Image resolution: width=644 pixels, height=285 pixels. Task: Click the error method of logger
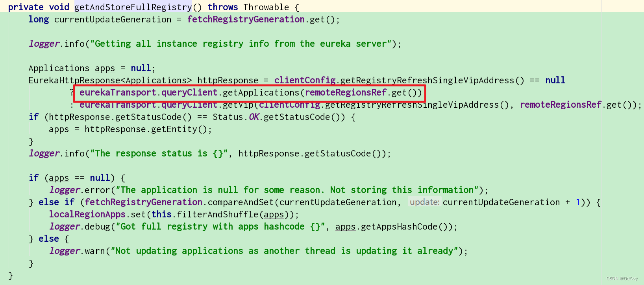coord(98,190)
